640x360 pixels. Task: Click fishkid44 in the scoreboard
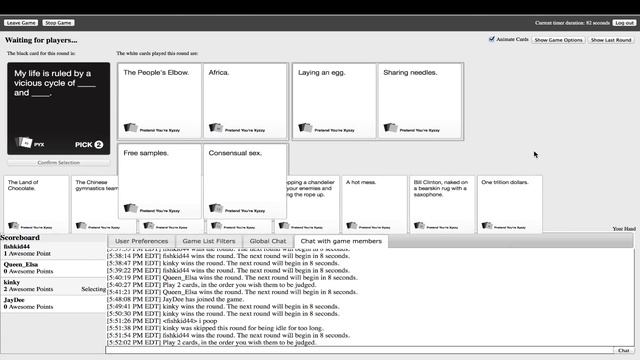pyautogui.click(x=17, y=247)
